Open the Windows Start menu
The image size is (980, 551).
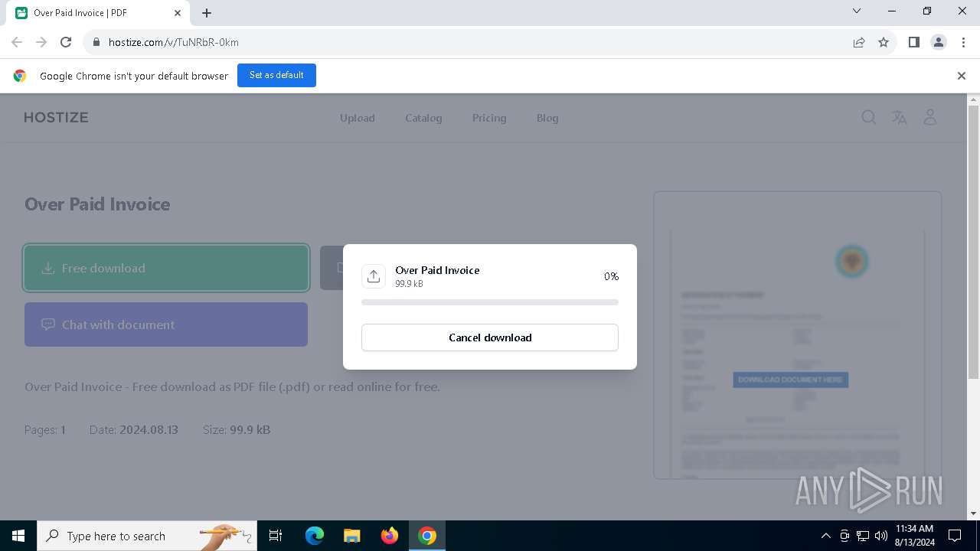[18, 536]
